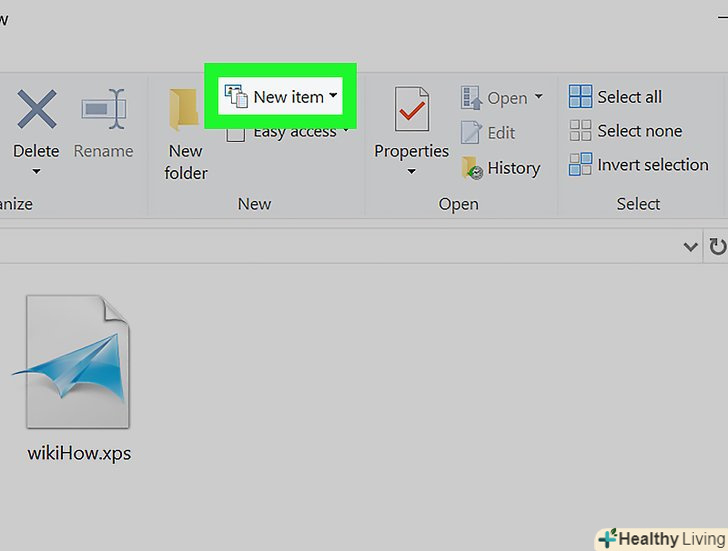Expand the New item dropdown arrow
This screenshot has width=728, height=551.
coord(333,96)
